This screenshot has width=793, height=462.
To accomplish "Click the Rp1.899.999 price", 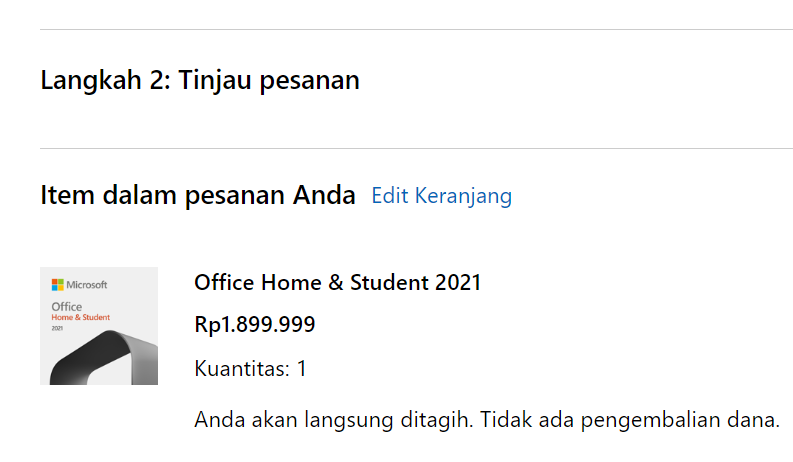I will [x=255, y=325].
